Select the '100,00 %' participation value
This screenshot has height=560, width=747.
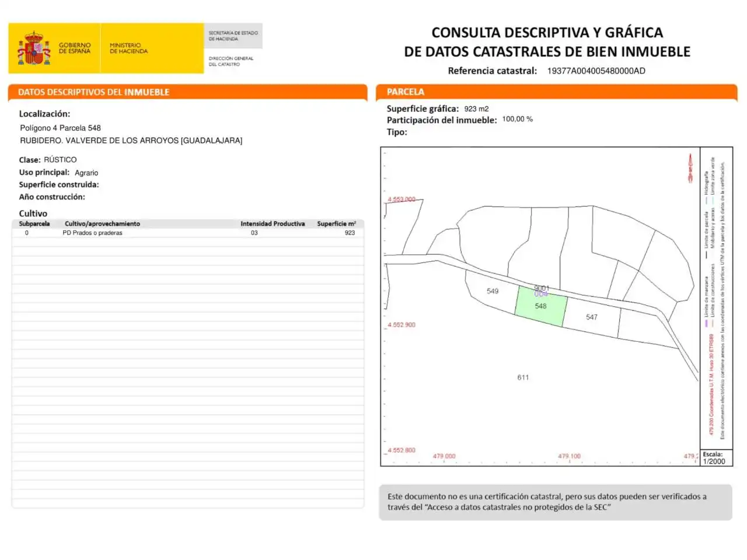[x=517, y=119]
